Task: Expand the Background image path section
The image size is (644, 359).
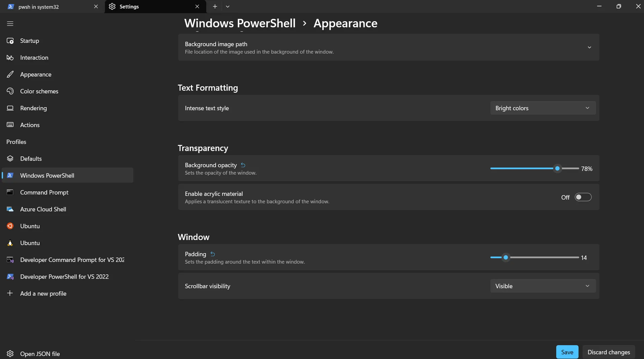Action: tap(389, 47)
